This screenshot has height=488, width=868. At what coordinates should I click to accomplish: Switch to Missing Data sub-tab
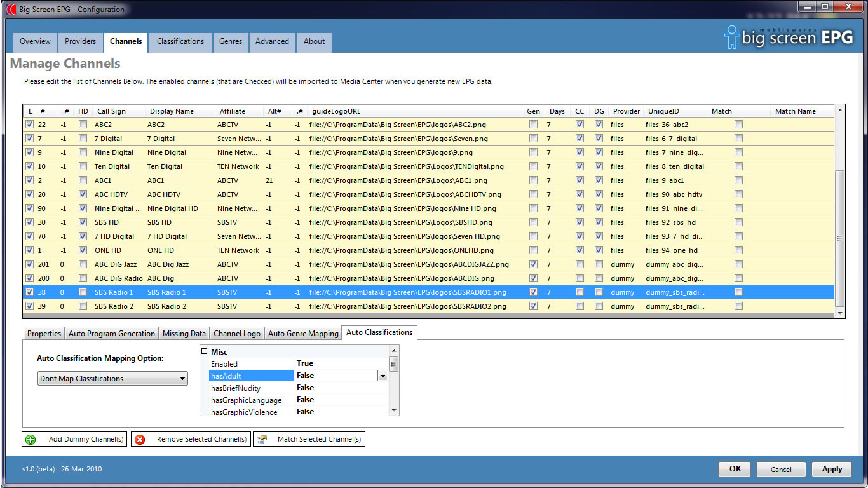[x=184, y=334]
